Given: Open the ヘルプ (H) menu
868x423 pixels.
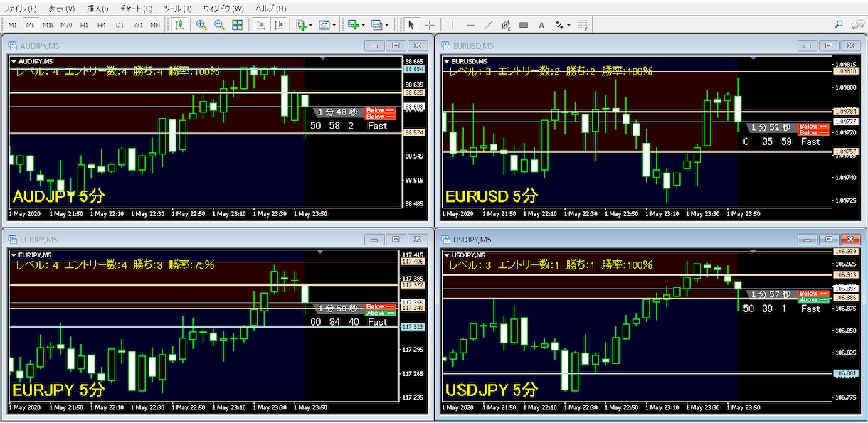Looking at the screenshot, I should point(271,9).
